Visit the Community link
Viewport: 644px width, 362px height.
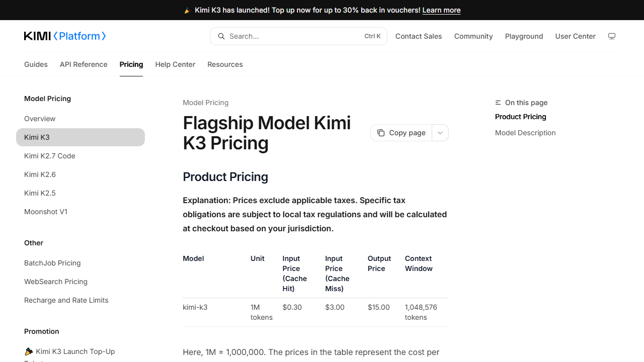tap(473, 36)
